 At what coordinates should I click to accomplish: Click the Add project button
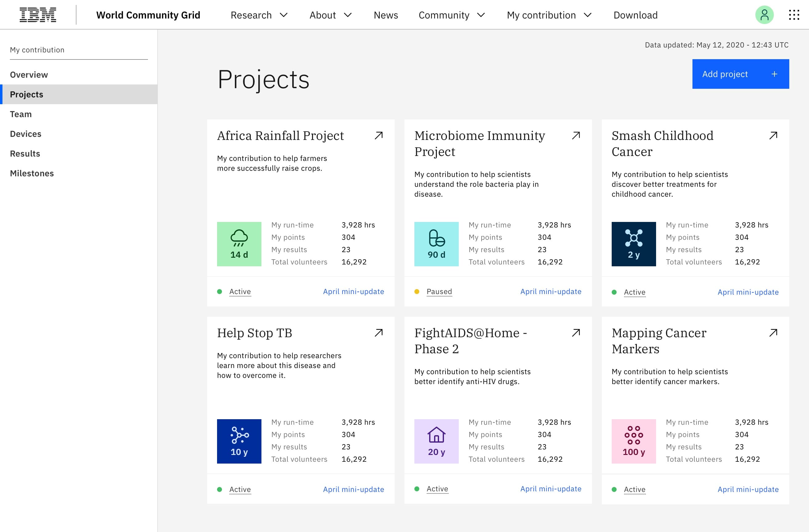741,74
